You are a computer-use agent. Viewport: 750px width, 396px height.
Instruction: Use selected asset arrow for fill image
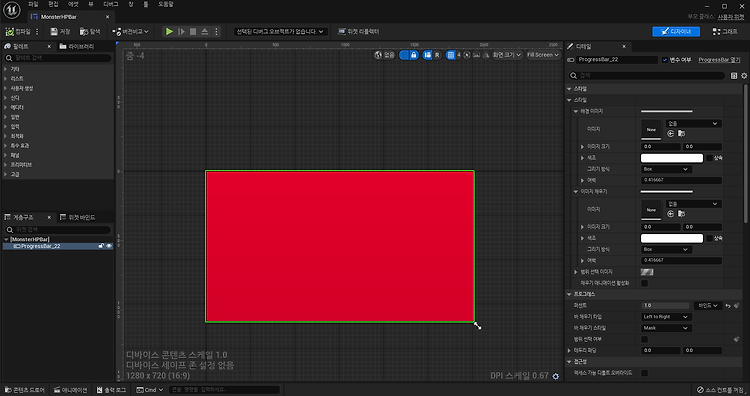(x=671, y=214)
